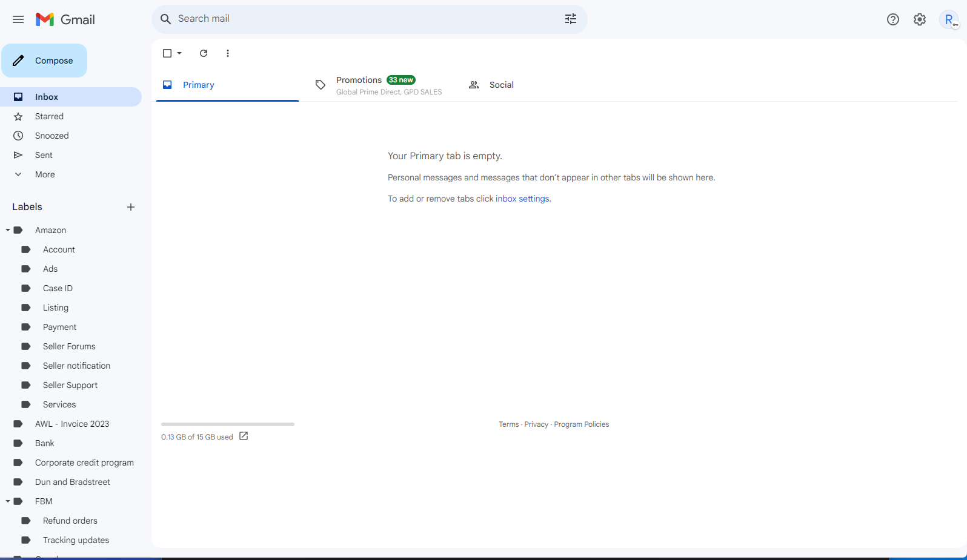Show search options filter icon
Screen dimensions: 967x560
[571, 19]
